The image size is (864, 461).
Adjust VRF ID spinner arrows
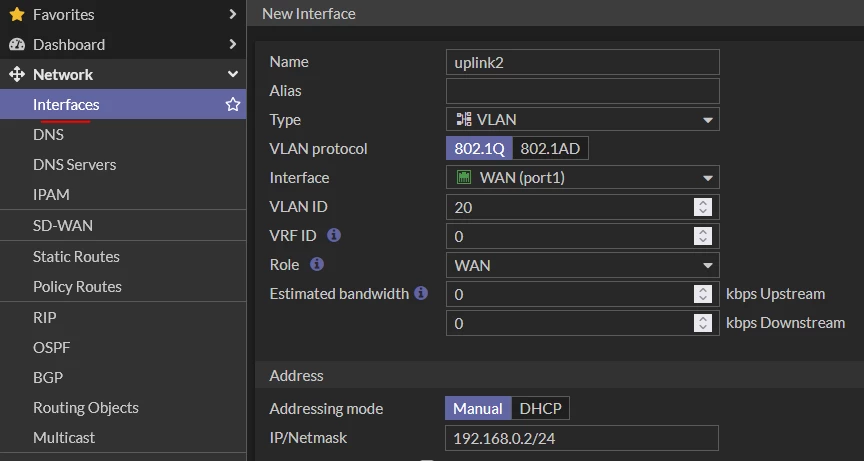point(703,236)
